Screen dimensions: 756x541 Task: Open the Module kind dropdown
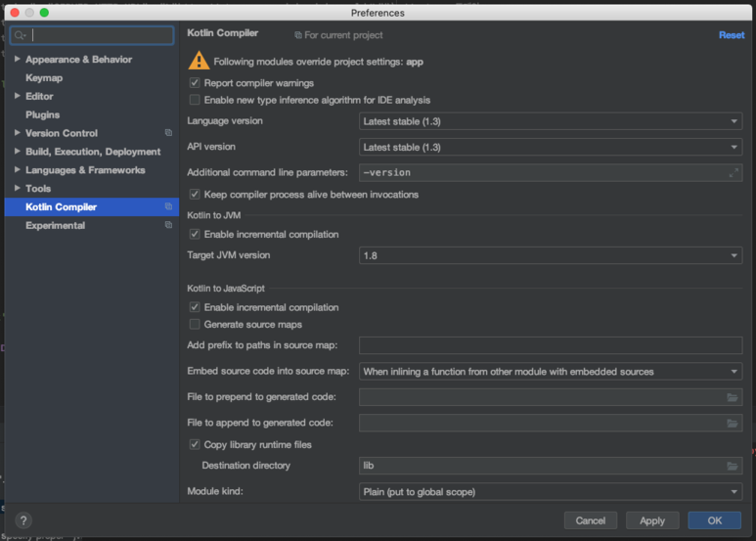[550, 492]
